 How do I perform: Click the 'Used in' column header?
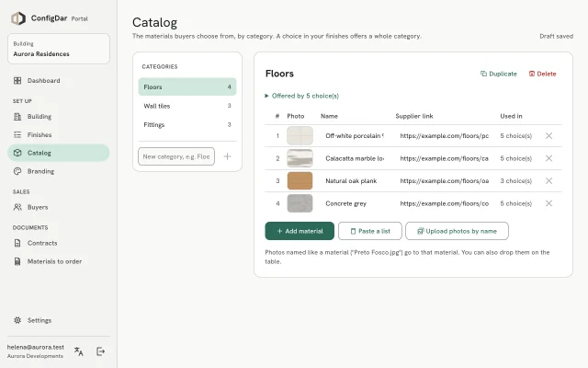coord(511,116)
